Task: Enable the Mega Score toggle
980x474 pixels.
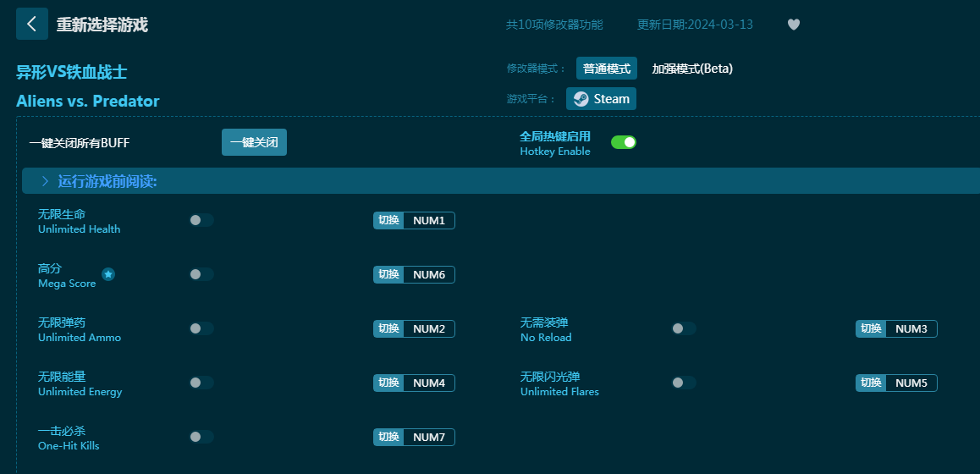Action: click(201, 274)
